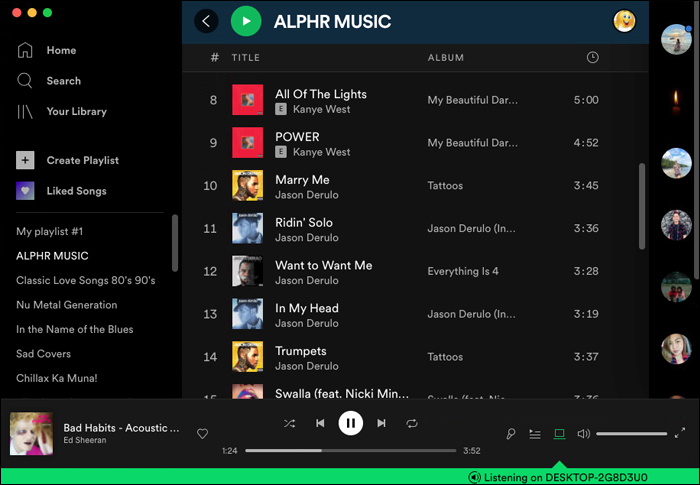Viewport: 700px width, 485px height.
Task: Click Marry Me album cover
Action: (247, 186)
